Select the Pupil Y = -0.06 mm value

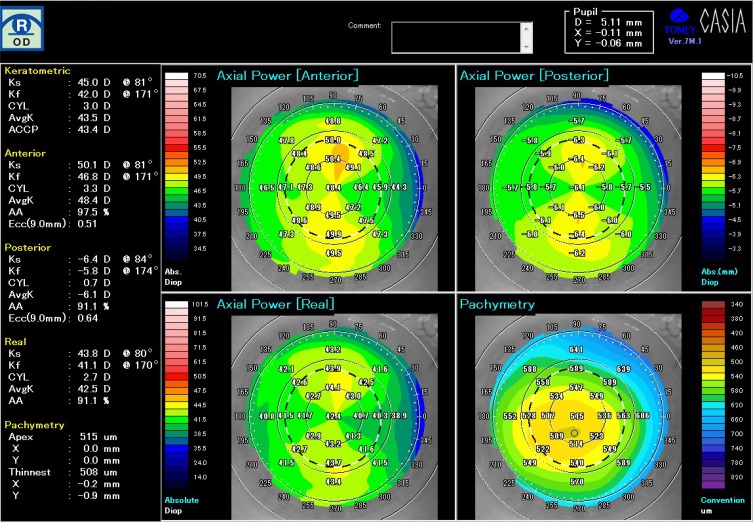(x=608, y=43)
